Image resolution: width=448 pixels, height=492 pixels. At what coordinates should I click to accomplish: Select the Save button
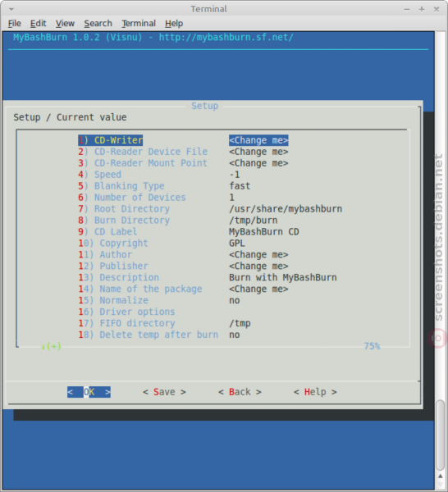click(x=164, y=392)
